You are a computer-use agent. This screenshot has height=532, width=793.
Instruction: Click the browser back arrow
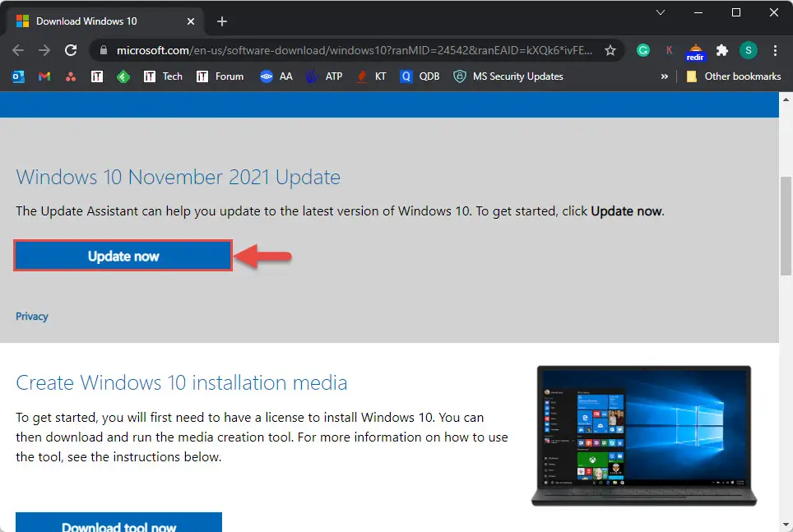click(x=18, y=50)
